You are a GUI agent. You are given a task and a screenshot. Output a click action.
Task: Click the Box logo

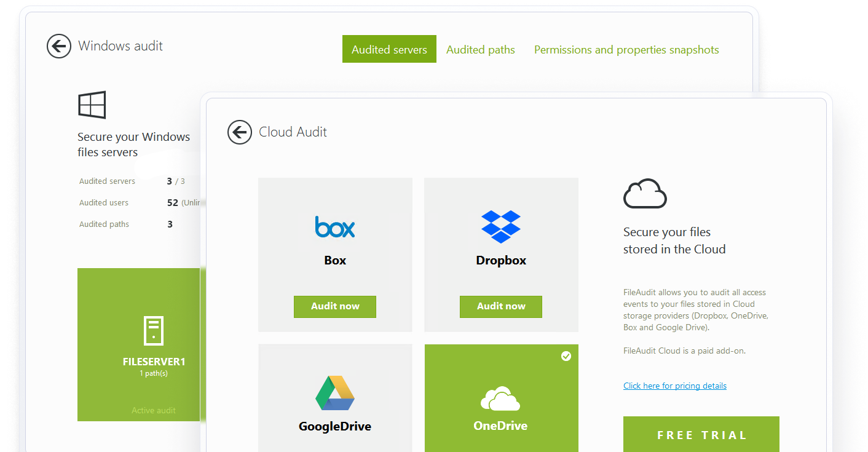point(335,226)
